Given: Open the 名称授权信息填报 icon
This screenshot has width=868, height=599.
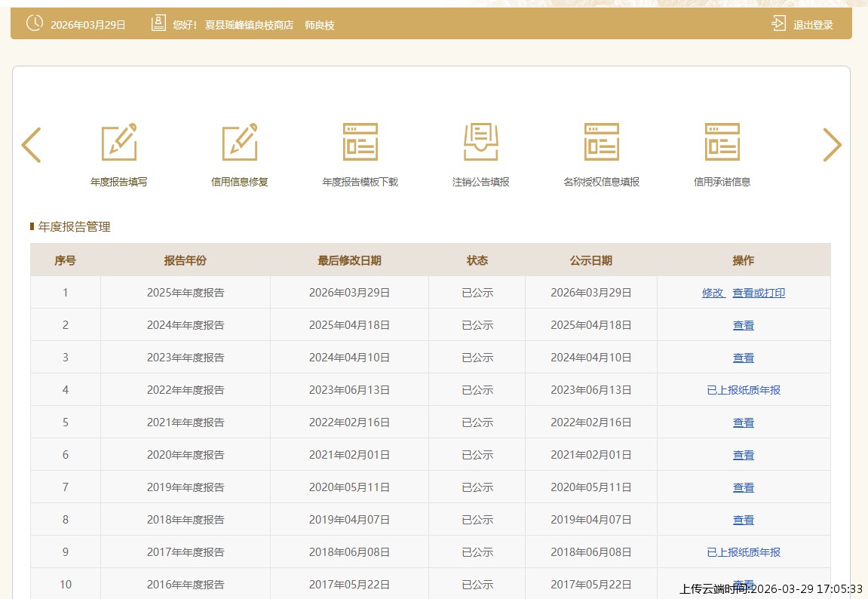Looking at the screenshot, I should coord(602,142).
